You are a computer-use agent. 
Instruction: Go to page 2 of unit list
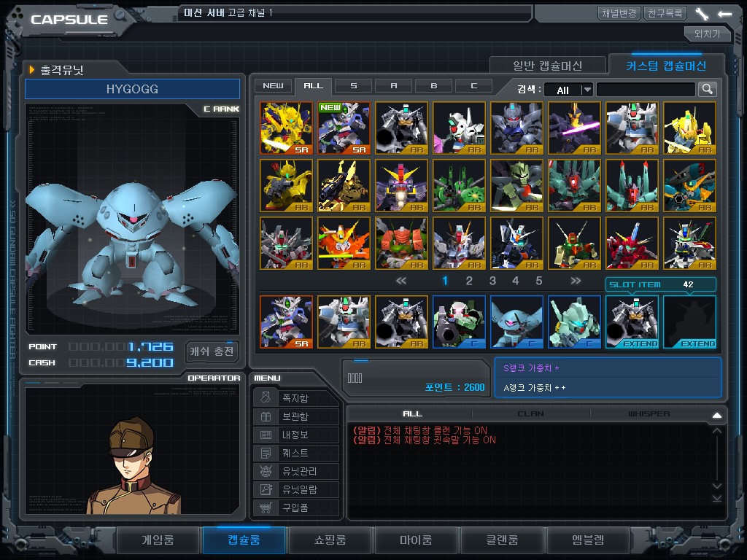469,281
